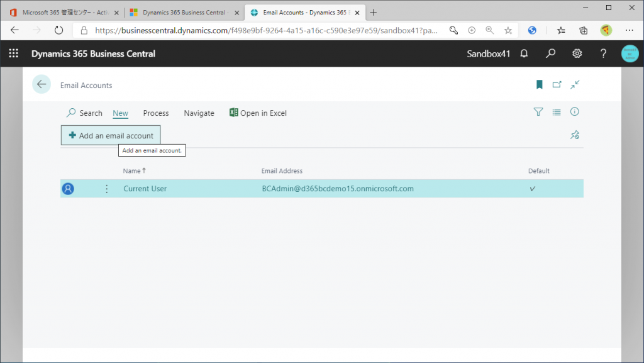The width and height of the screenshot is (644, 363).
Task: Select the Email Accounts browser tab
Action: tap(304, 13)
